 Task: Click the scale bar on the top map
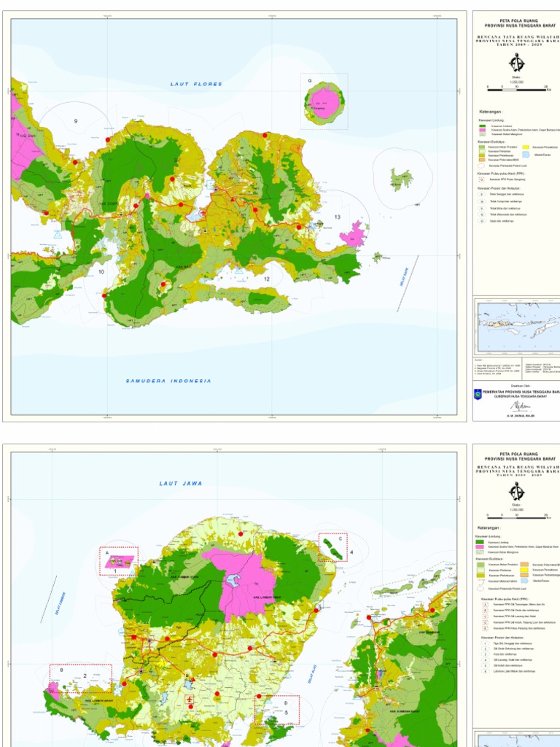517,86
